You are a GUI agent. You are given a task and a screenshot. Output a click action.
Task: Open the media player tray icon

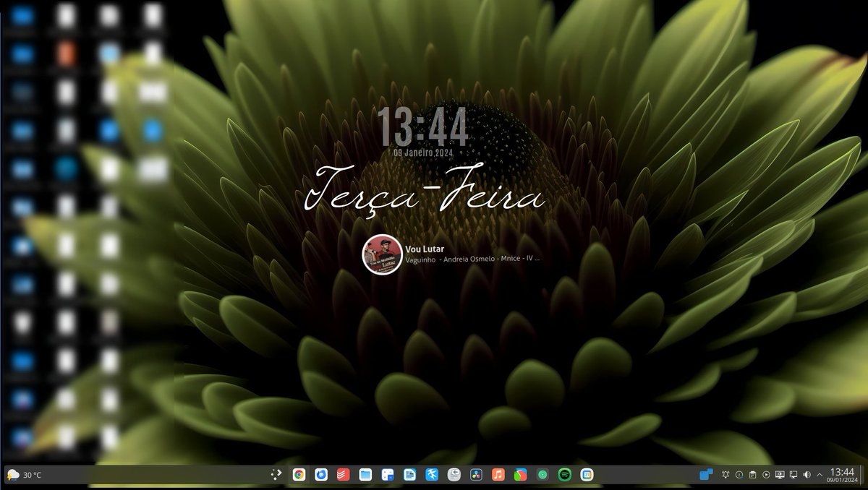coord(766,475)
